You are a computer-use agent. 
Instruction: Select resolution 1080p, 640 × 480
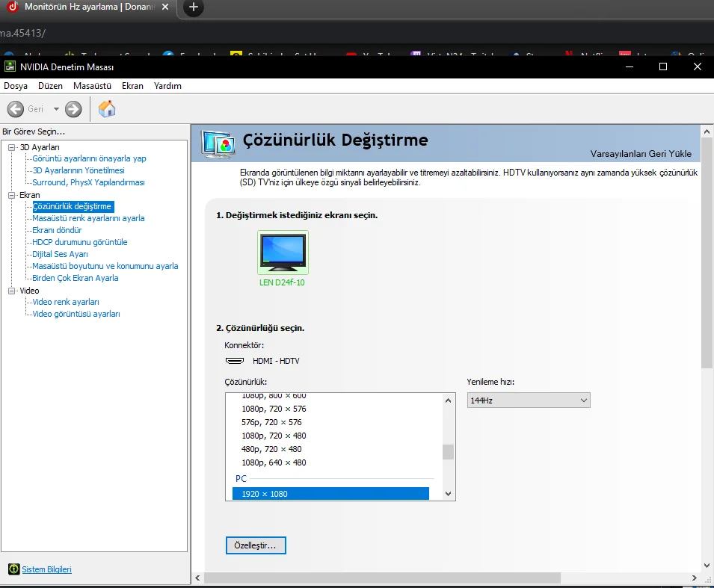pyautogui.click(x=274, y=462)
